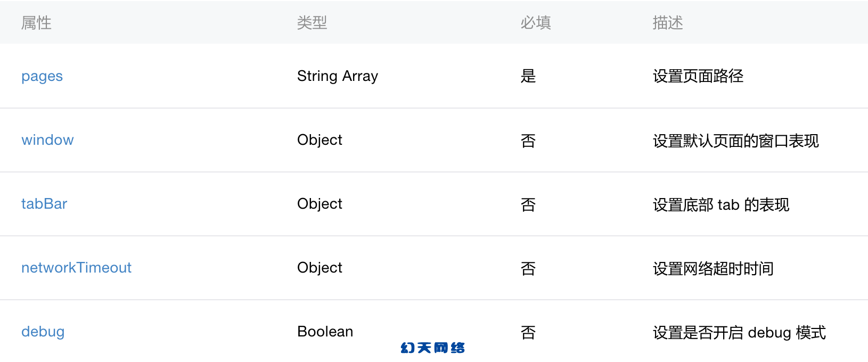This screenshot has height=362, width=868.
Task: Click the 类型 column header
Action: 312,23
